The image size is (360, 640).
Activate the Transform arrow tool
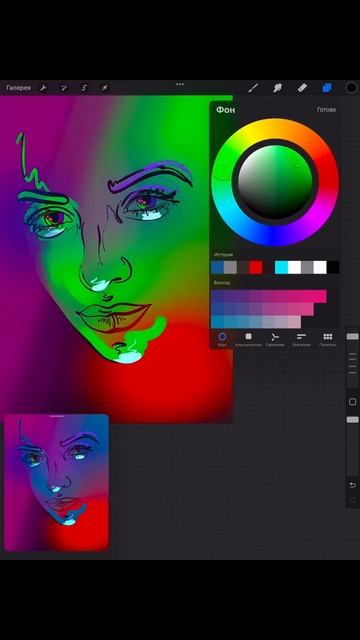coord(104,88)
